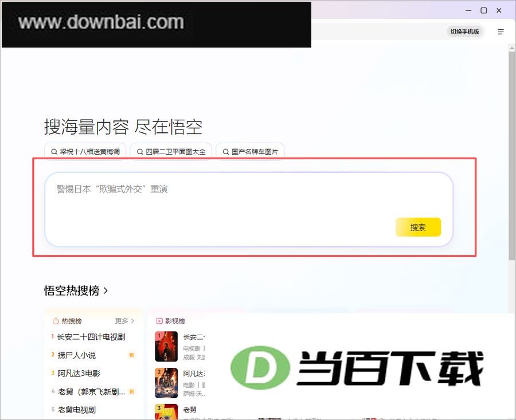The width and height of the screenshot is (516, 420).
Task: Open hot search 老舅电视剧
Action: [x=77, y=410]
